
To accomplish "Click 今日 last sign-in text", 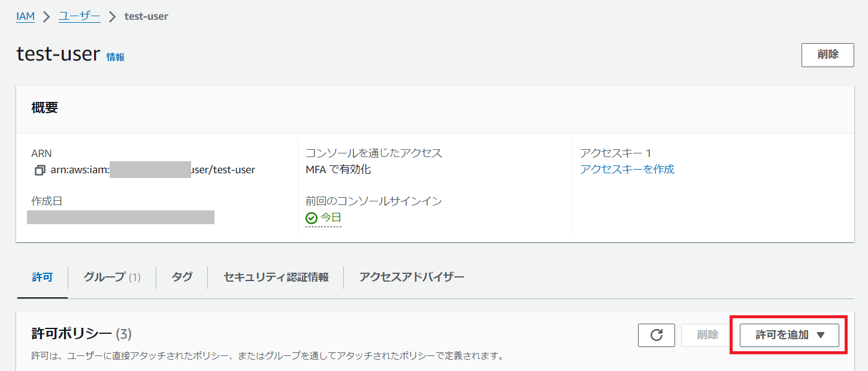I will (331, 218).
